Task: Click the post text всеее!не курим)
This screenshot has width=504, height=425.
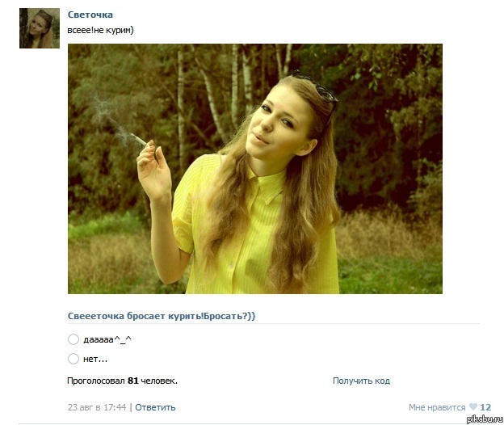Action: tap(100, 30)
